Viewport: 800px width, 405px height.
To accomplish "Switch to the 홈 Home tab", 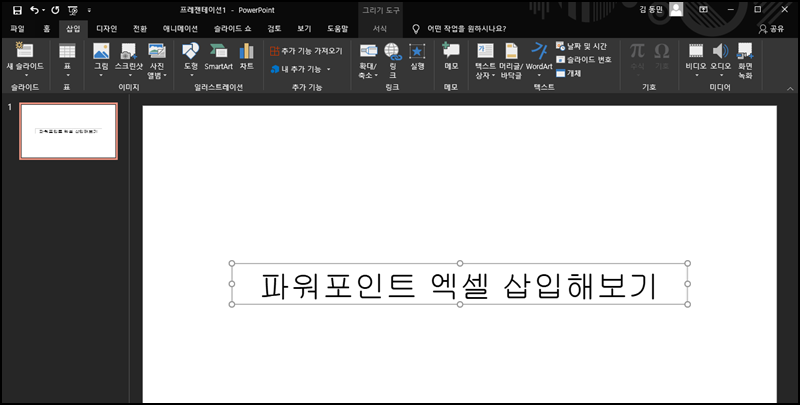I will click(46, 29).
